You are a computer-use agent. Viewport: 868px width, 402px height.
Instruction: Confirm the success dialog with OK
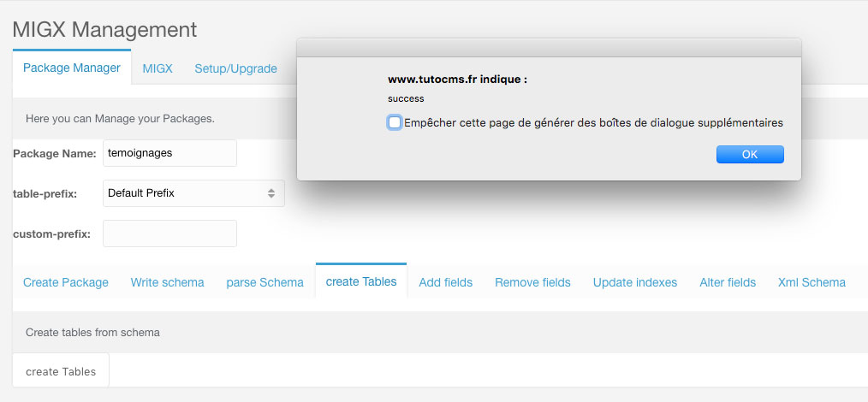[x=750, y=154]
